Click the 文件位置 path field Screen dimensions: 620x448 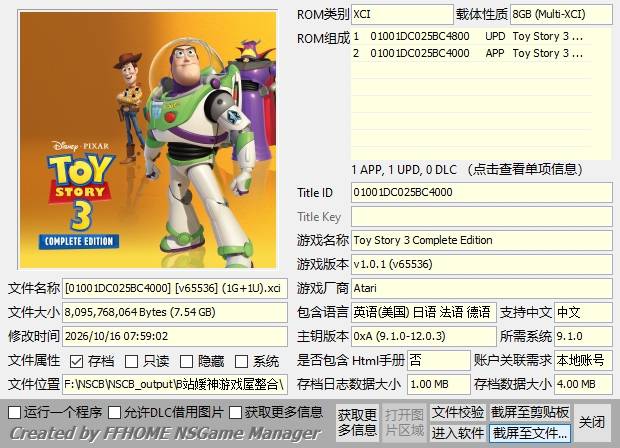pos(175,384)
